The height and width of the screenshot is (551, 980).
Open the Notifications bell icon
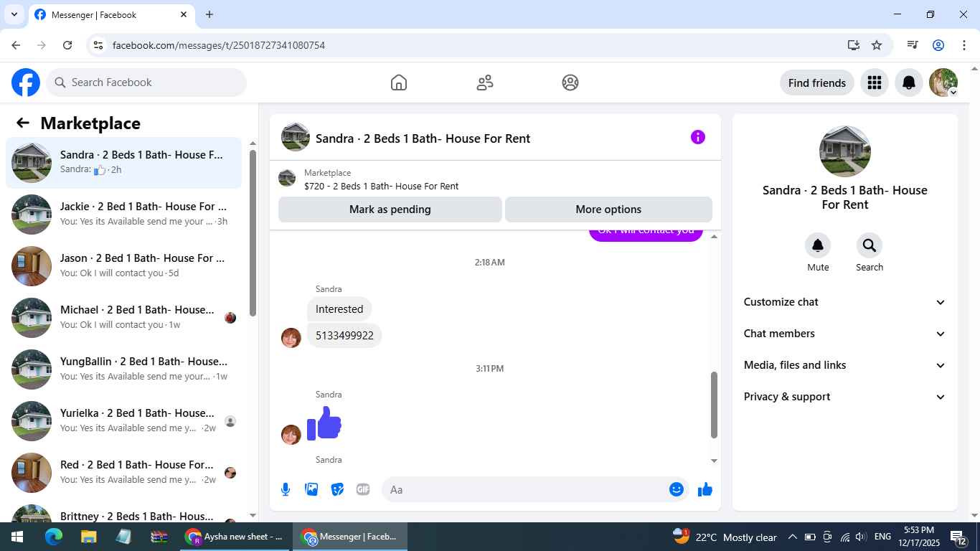[909, 83]
